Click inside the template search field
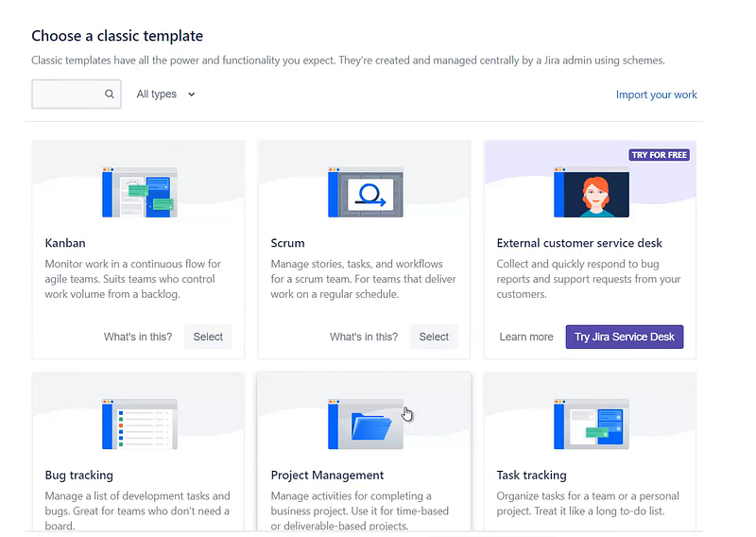 click(68, 95)
